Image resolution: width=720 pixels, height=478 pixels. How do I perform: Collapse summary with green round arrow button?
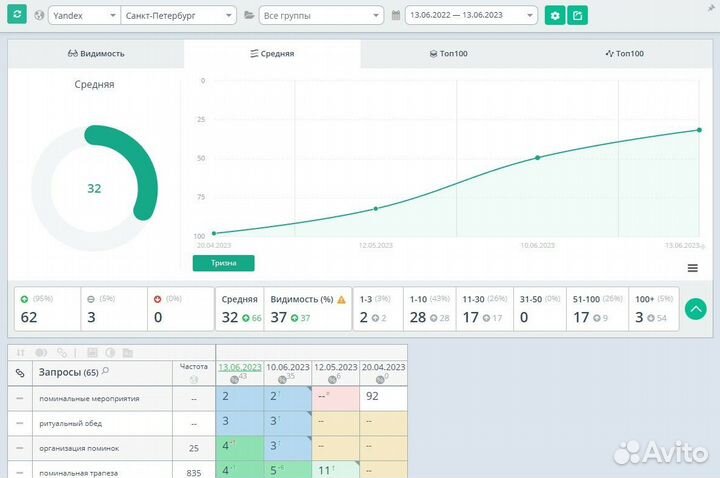coord(695,310)
